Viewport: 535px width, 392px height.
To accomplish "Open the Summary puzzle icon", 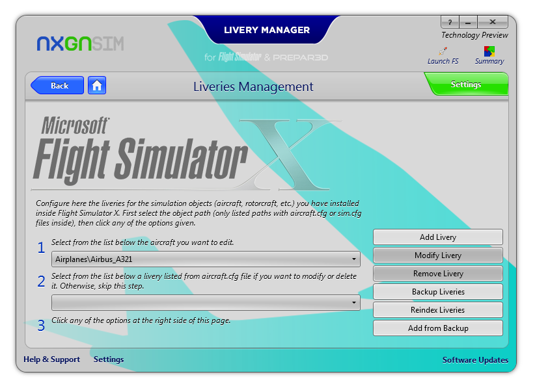I will [x=489, y=51].
